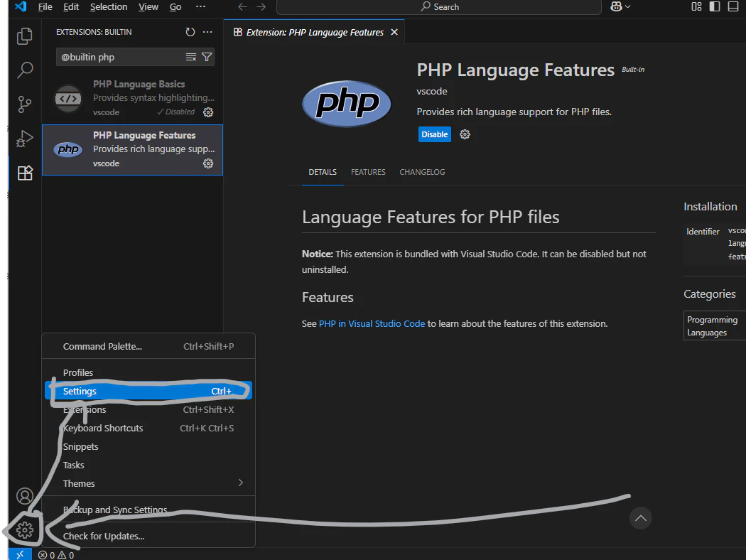Select PHP Language Features extension in list
This screenshot has width=746, height=560.
pyautogui.click(x=132, y=150)
